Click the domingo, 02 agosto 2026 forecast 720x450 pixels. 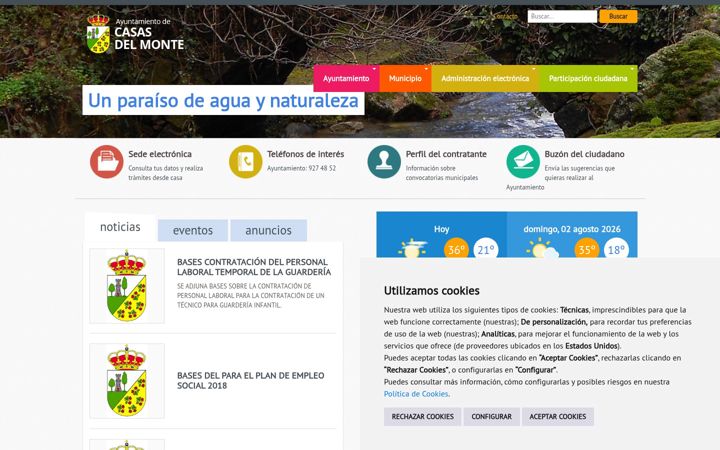point(572,235)
